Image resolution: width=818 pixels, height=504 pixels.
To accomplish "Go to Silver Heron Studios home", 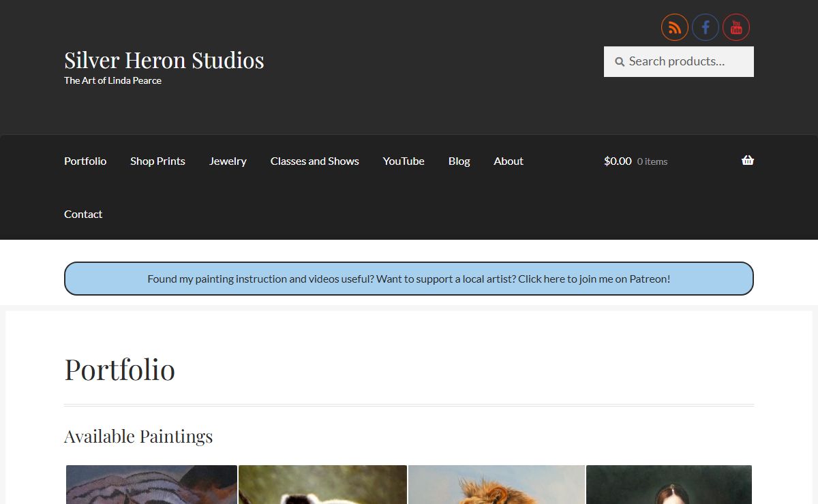I will click(164, 60).
